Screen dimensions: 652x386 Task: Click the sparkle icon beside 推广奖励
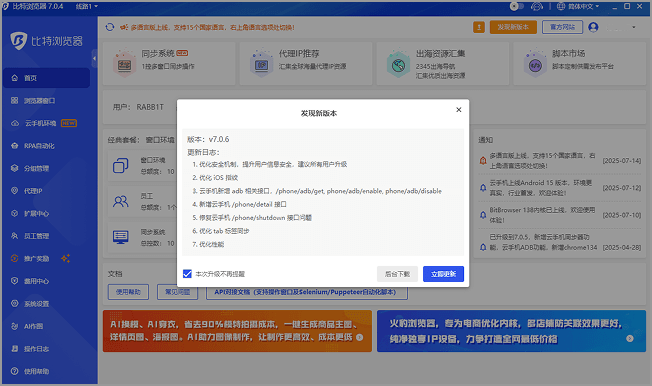tap(65, 258)
